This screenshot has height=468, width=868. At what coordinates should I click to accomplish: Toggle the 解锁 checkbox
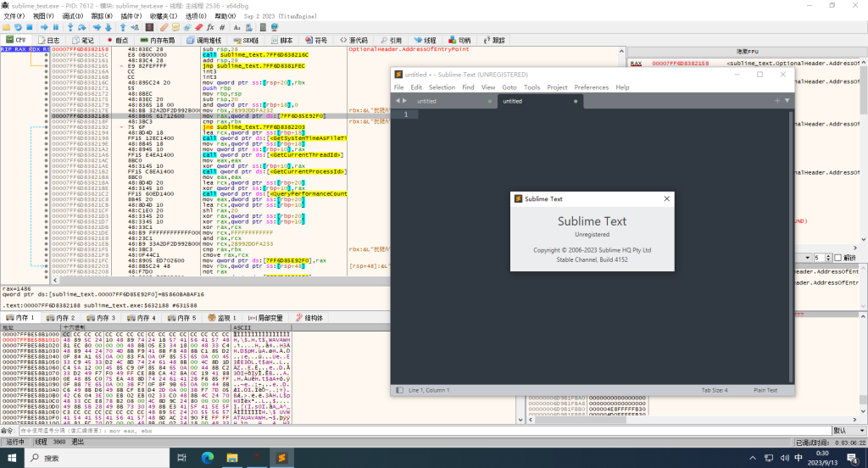(x=838, y=257)
